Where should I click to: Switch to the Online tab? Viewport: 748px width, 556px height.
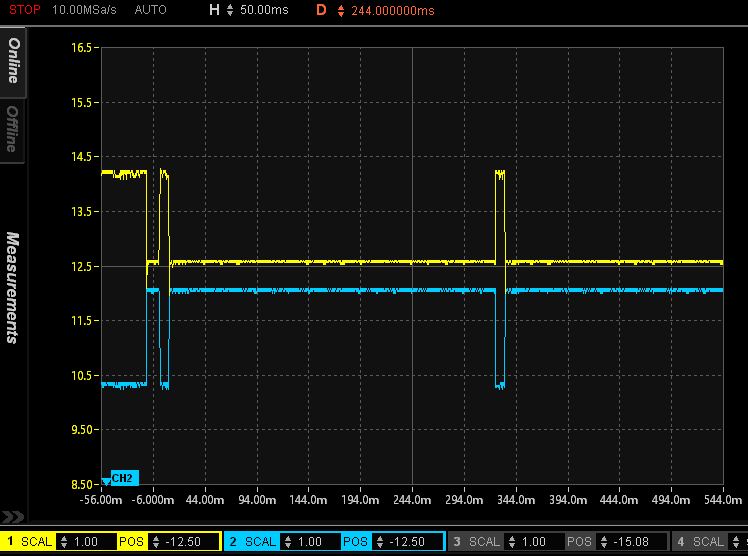13,62
